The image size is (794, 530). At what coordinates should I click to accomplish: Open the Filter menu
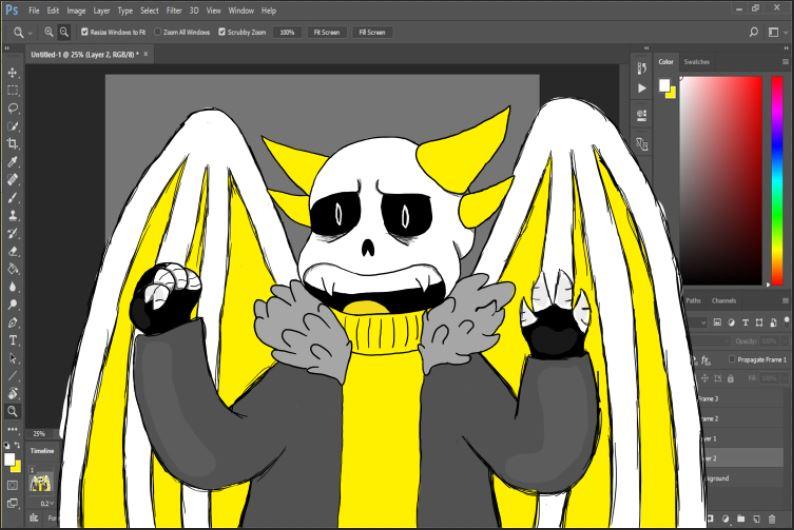click(174, 10)
